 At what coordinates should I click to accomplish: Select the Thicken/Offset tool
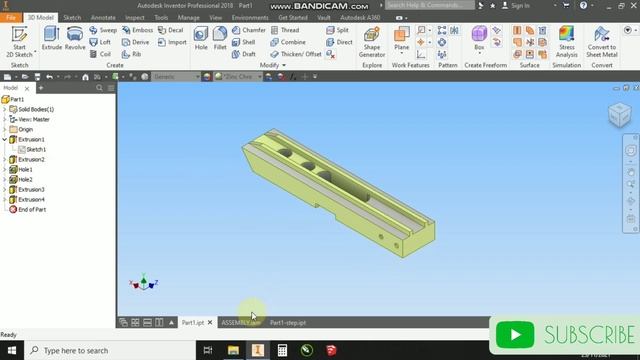point(296,54)
